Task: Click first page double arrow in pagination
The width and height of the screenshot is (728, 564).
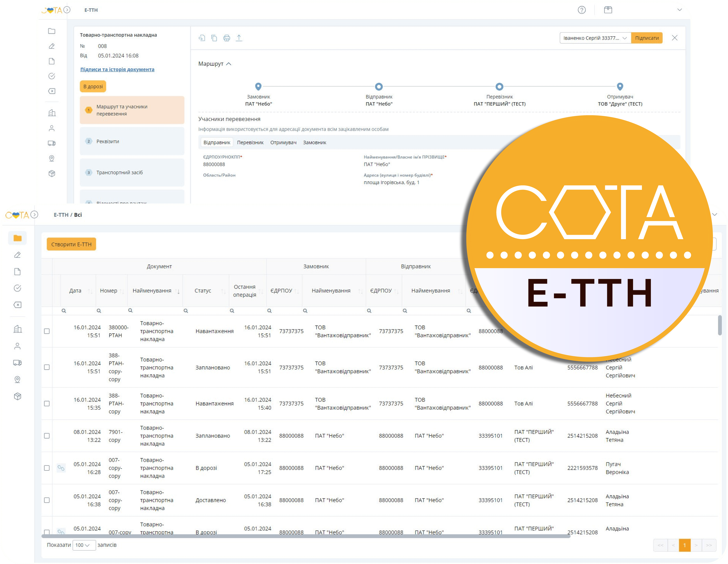Action: pyautogui.click(x=660, y=545)
